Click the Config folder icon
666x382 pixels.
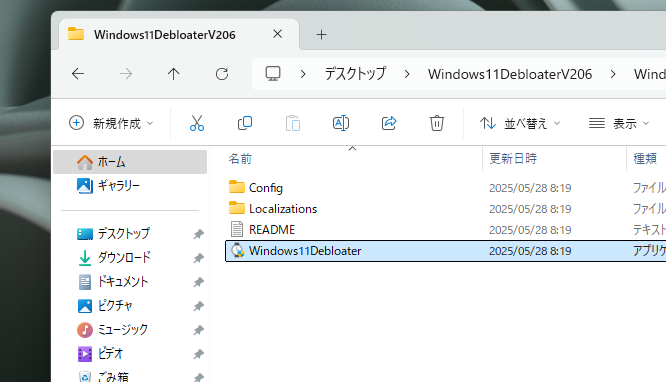[237, 187]
